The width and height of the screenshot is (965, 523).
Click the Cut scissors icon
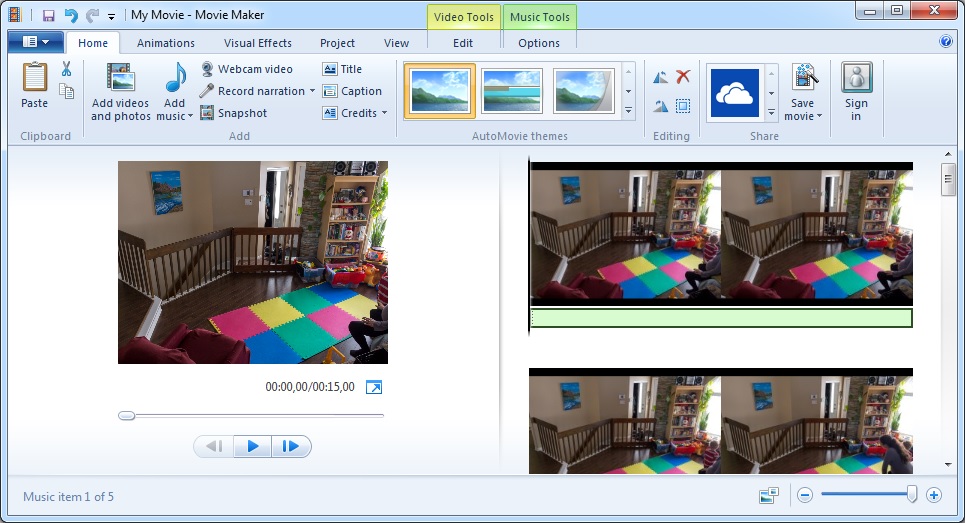click(x=66, y=69)
